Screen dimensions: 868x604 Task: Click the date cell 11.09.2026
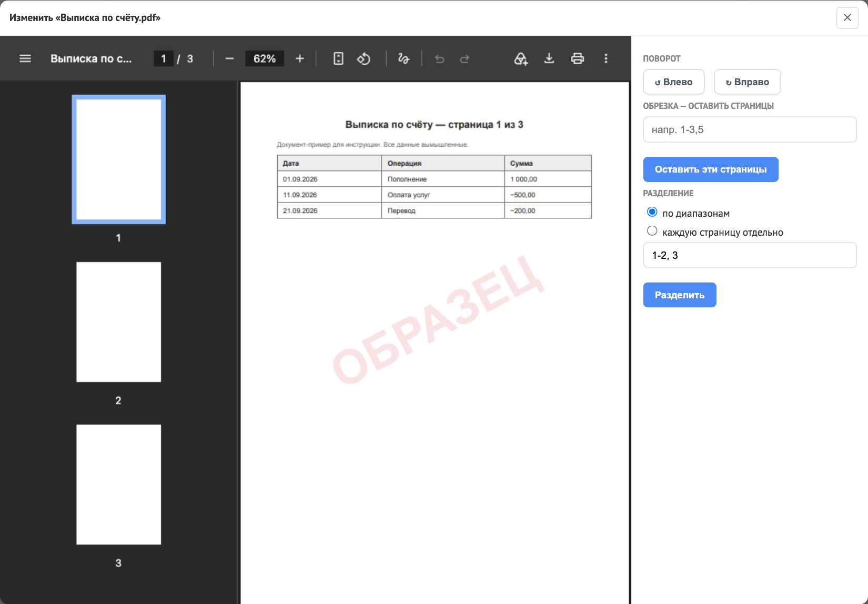click(x=329, y=195)
